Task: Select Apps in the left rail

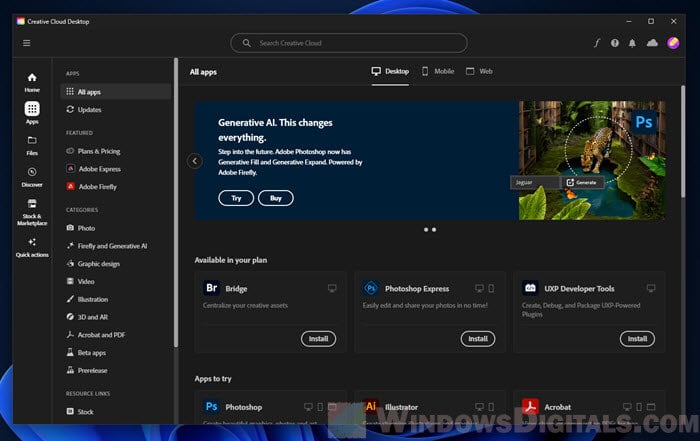Action: click(32, 113)
